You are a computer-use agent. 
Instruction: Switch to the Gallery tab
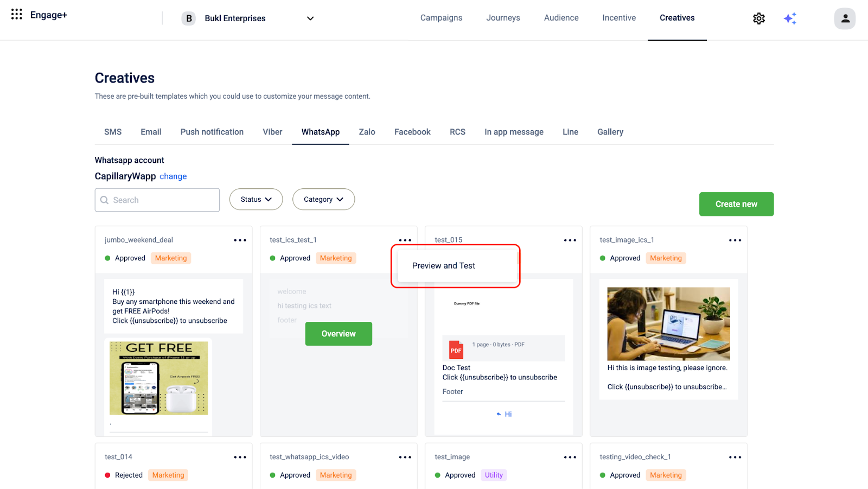pyautogui.click(x=610, y=132)
